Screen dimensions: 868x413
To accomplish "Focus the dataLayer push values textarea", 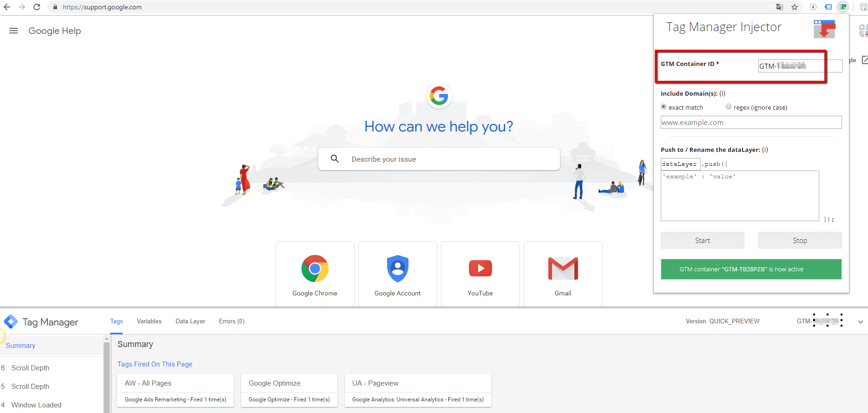I will tap(740, 196).
